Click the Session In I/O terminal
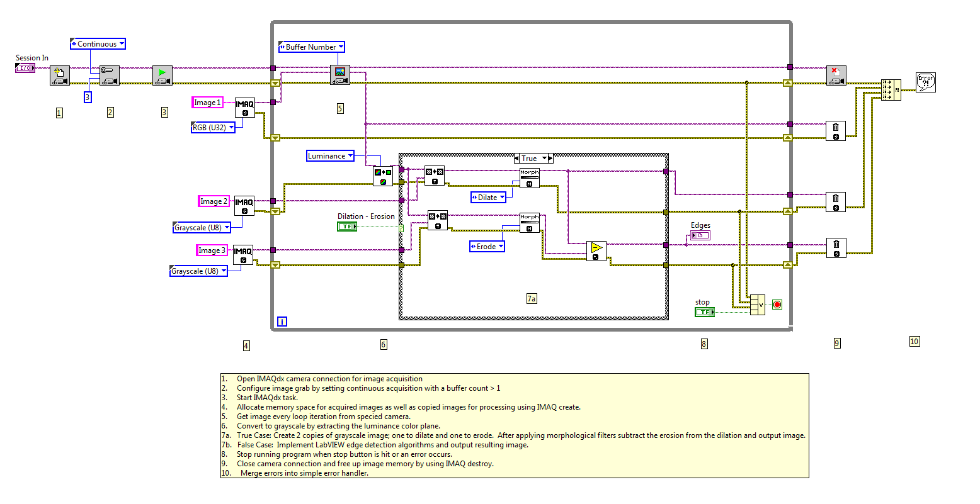The width and height of the screenshot is (980, 504). pyautogui.click(x=25, y=68)
